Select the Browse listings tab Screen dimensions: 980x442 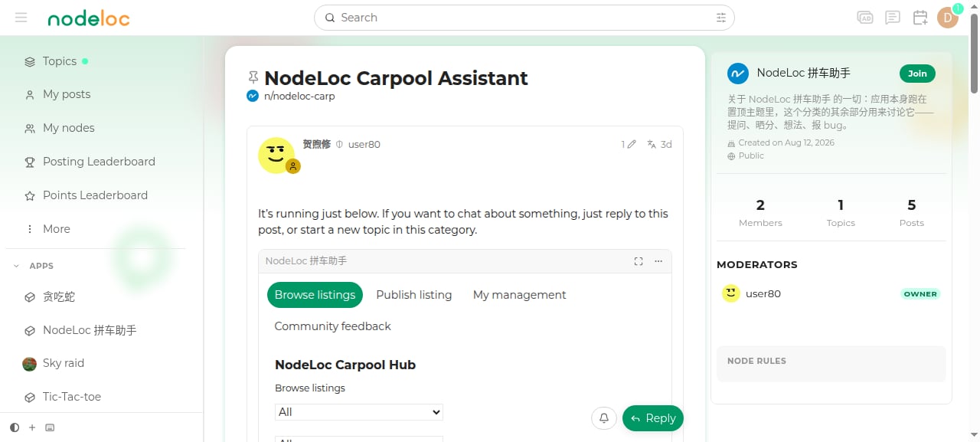[315, 295]
